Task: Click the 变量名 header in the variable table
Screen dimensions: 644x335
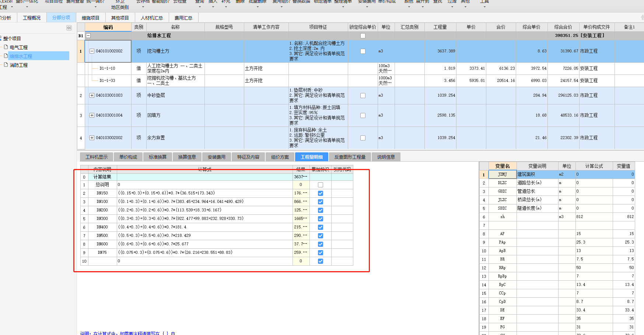Action: [503, 166]
